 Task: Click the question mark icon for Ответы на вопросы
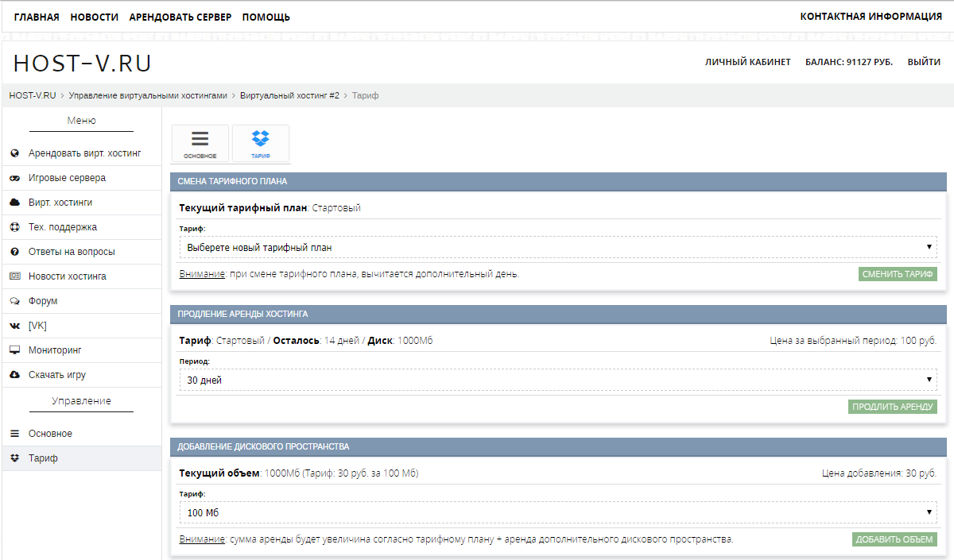pyautogui.click(x=14, y=252)
